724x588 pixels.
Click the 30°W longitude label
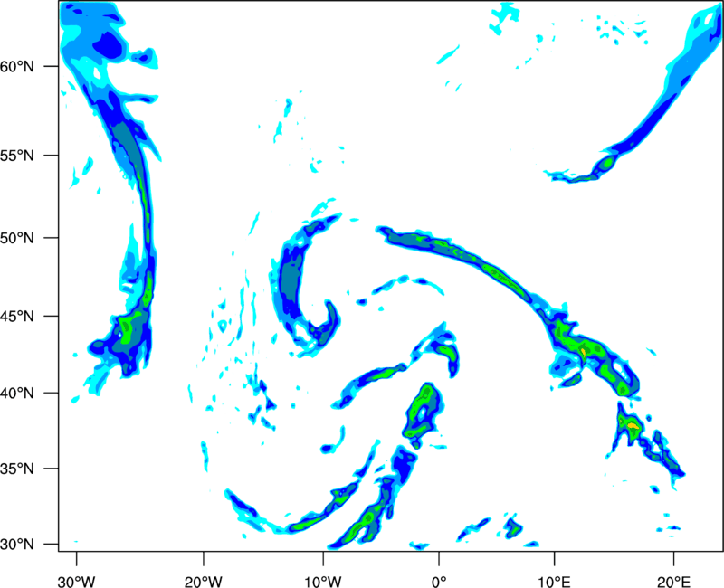77,582
